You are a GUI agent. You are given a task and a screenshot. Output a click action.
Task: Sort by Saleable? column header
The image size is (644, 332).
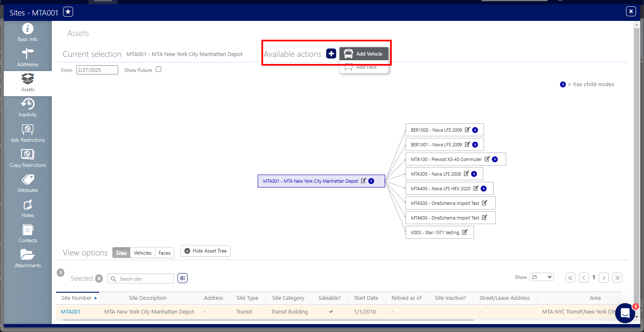330,298
